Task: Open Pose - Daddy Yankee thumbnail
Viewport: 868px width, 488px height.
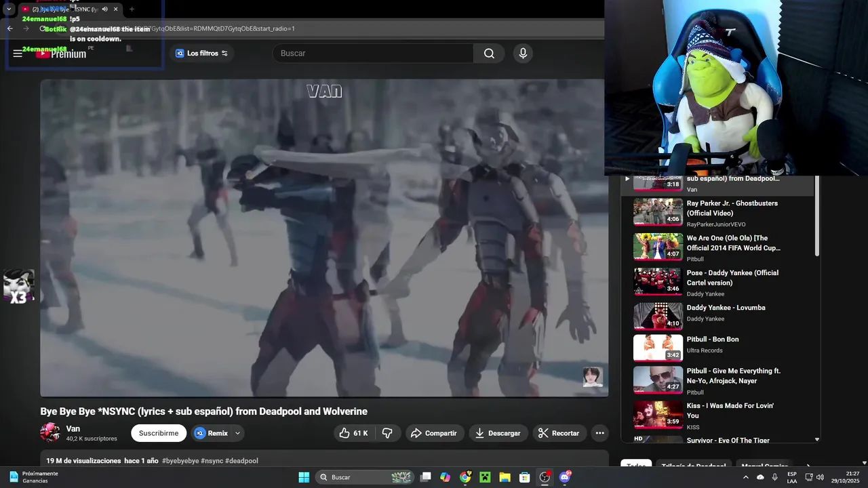Action: 658,281
